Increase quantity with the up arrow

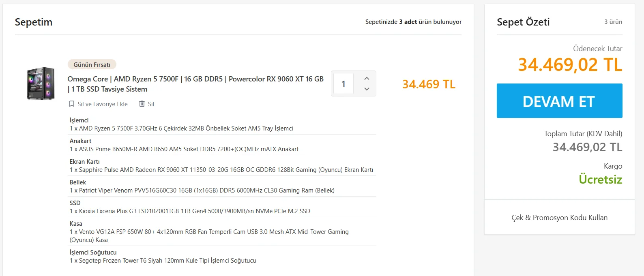[367, 78]
